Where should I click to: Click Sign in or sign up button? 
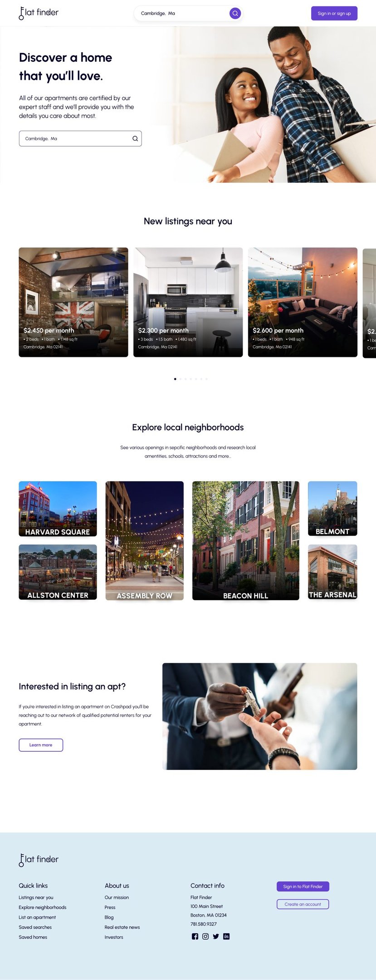334,13
